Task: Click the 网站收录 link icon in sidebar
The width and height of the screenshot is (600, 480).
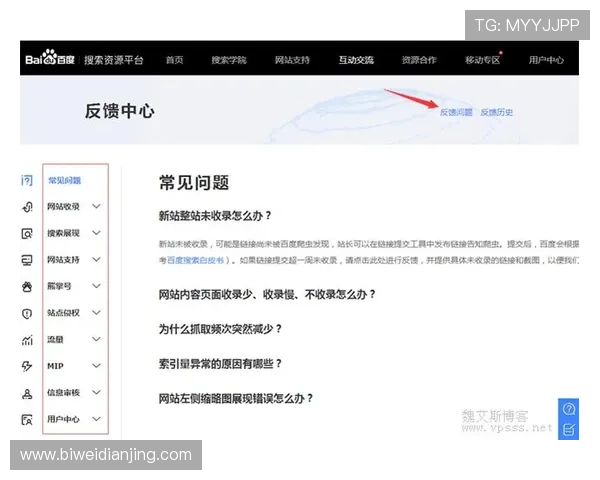Action: click(27, 207)
